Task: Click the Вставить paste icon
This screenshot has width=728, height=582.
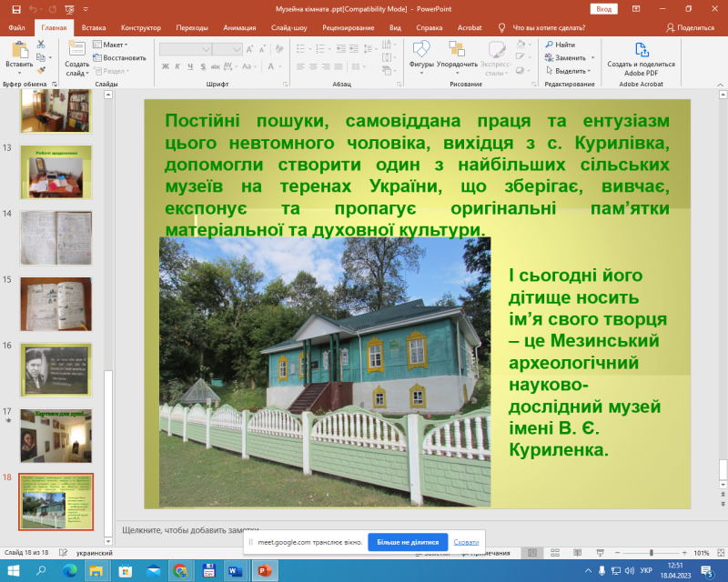Action: (18, 49)
